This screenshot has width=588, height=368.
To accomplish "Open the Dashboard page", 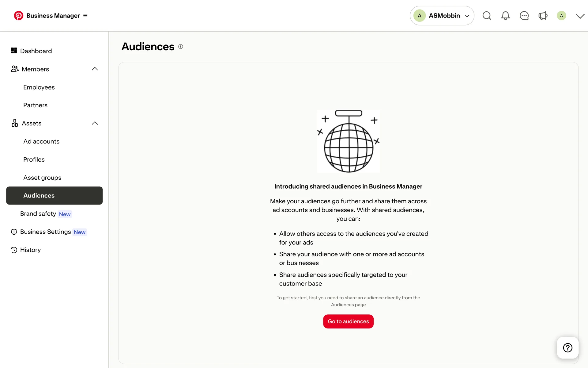I will tap(36, 51).
